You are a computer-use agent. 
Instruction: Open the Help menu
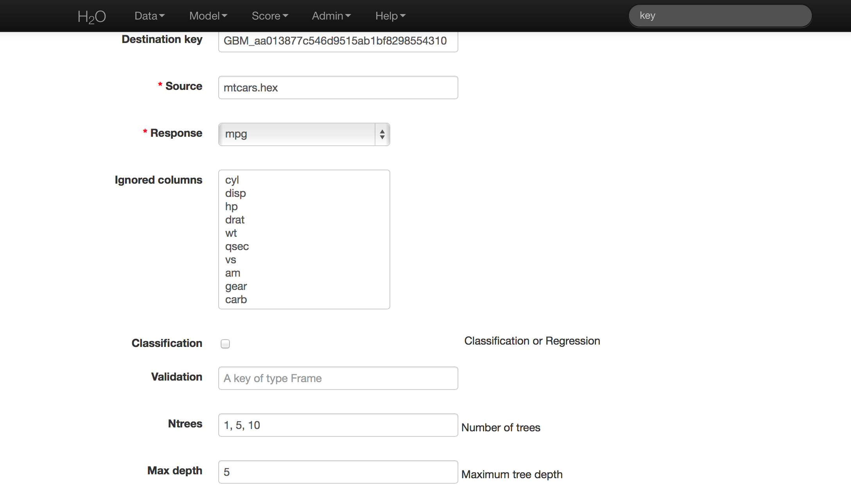[x=390, y=16]
